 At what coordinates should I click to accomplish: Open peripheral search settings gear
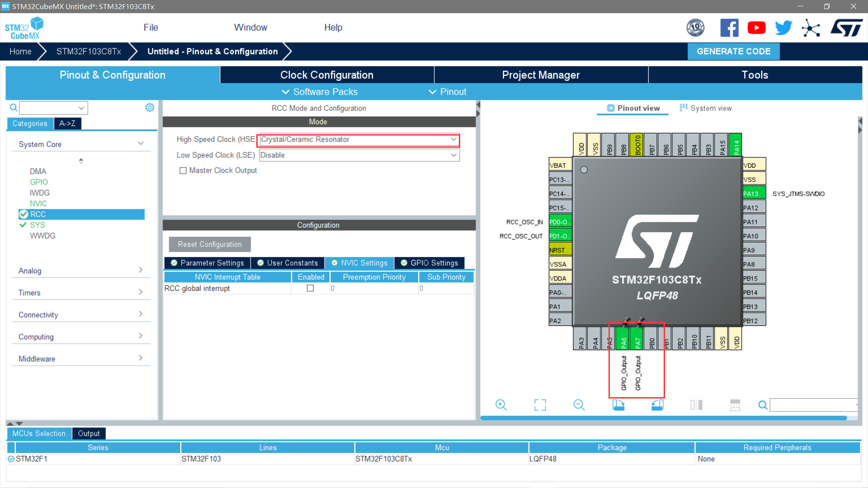(x=150, y=108)
